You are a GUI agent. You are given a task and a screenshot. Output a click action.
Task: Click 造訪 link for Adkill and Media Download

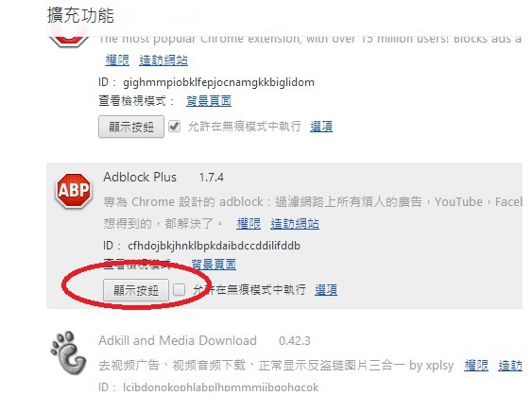(x=510, y=366)
